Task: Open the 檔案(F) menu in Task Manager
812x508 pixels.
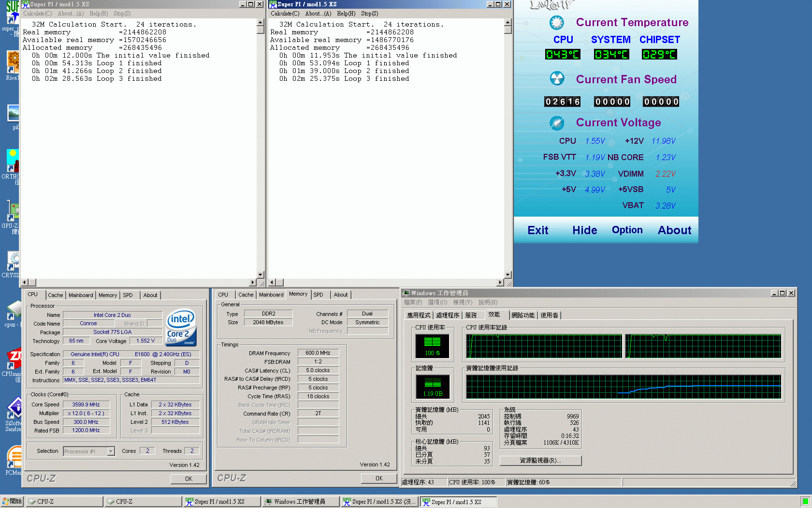Action: [x=413, y=302]
